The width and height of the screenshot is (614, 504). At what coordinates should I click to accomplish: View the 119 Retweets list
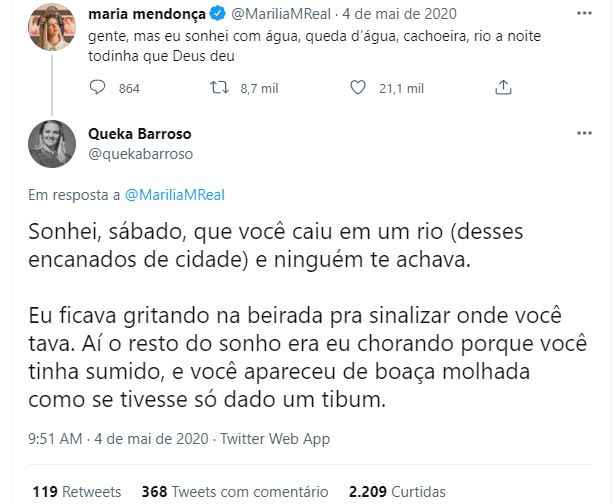click(76, 491)
